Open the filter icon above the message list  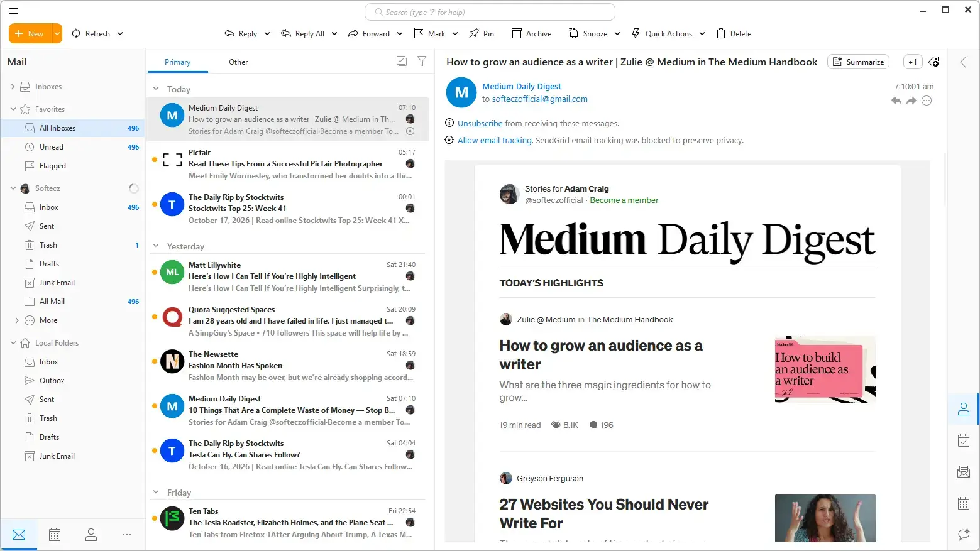[422, 61]
